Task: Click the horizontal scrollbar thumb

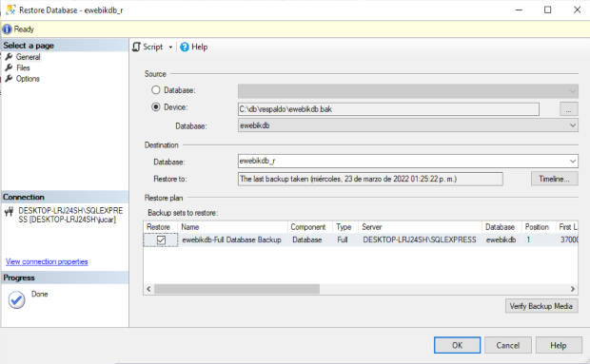Action: 237,289
